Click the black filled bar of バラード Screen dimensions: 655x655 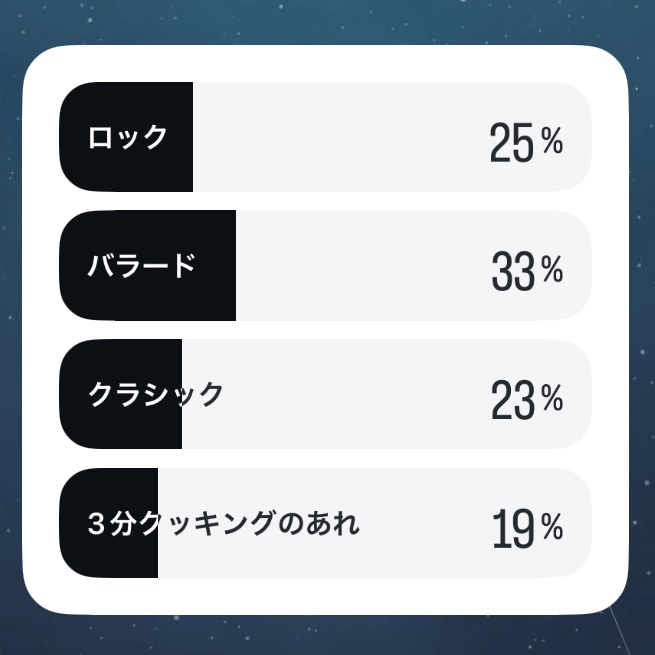click(x=147, y=266)
